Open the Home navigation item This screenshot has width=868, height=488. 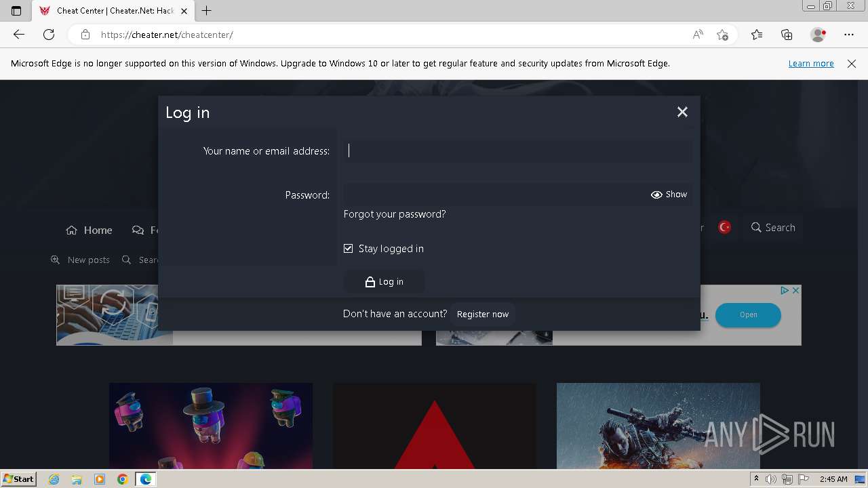coord(89,230)
